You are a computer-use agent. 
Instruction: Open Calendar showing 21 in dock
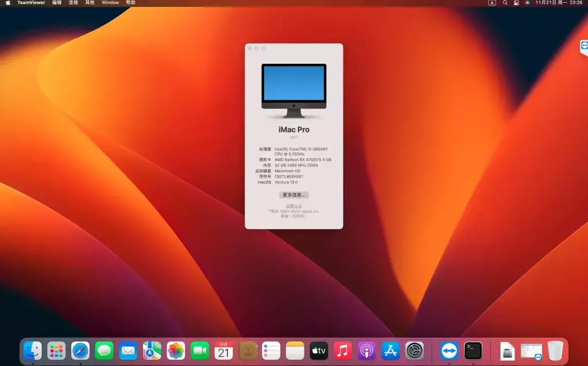coord(224,351)
